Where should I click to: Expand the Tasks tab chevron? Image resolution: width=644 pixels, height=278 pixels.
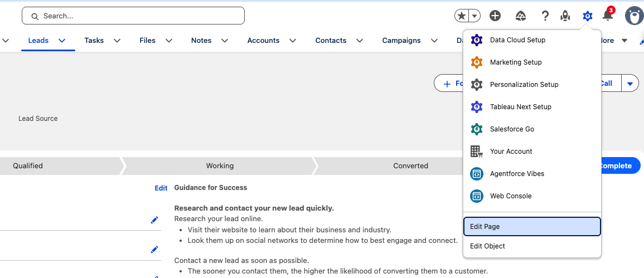coord(117,40)
